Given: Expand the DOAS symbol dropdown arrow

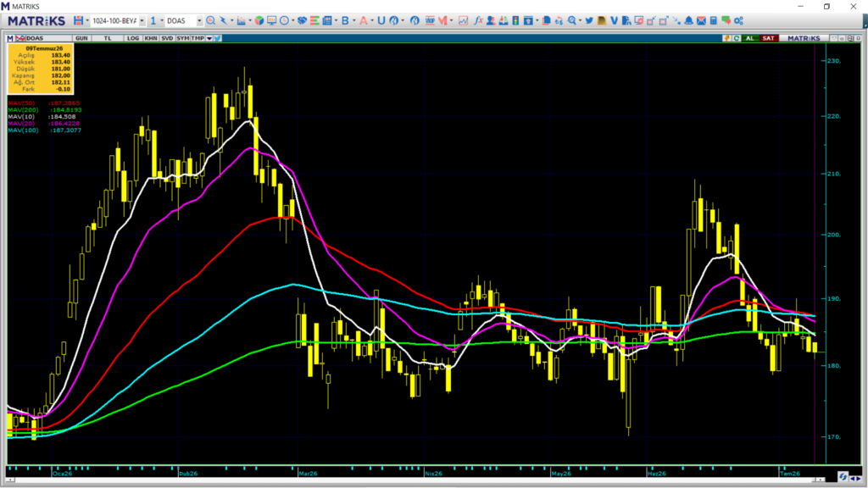Looking at the screenshot, I should click(199, 20).
